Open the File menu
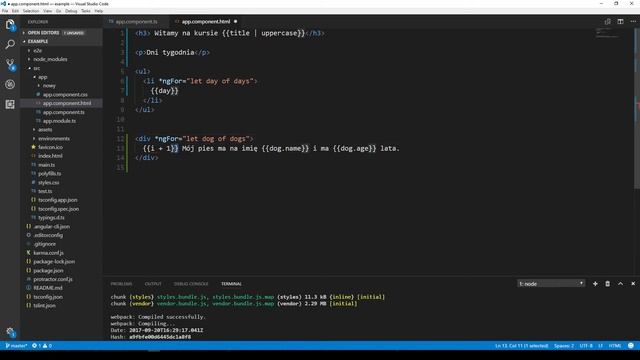 coord(5,11)
